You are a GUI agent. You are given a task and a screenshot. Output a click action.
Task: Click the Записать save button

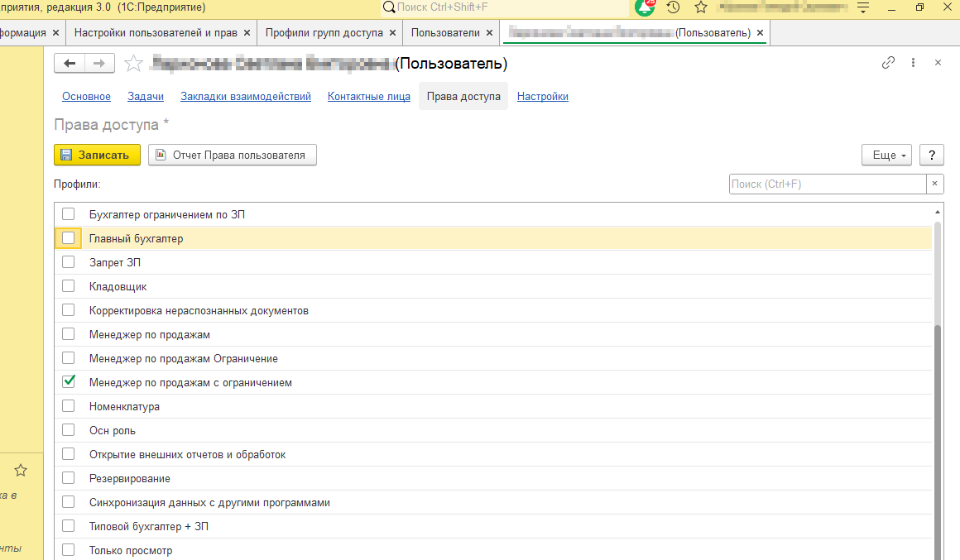point(98,155)
